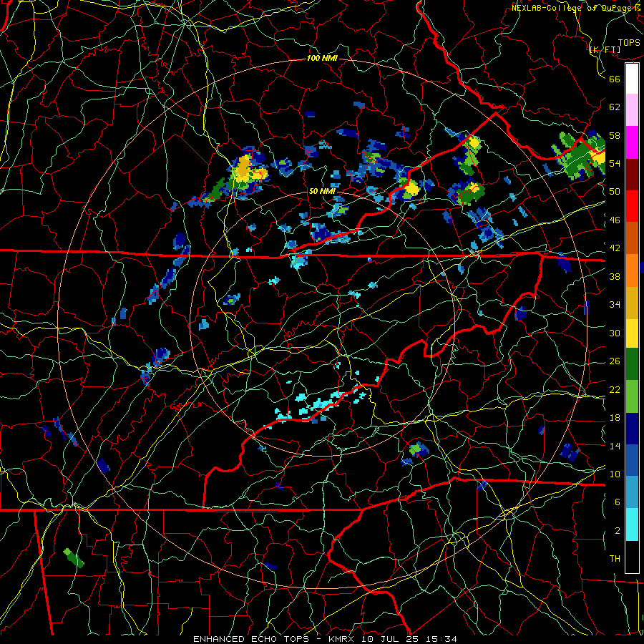Click the TH legend label

pos(615,559)
